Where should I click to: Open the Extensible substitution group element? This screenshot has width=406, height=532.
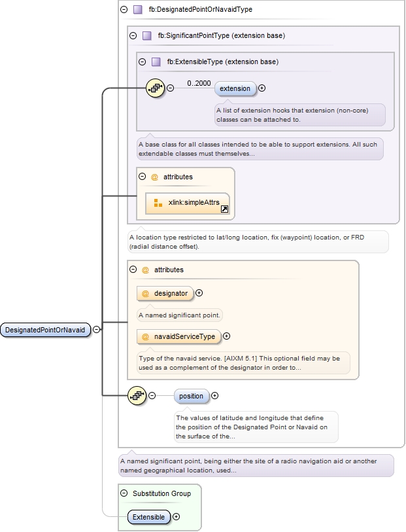click(148, 517)
